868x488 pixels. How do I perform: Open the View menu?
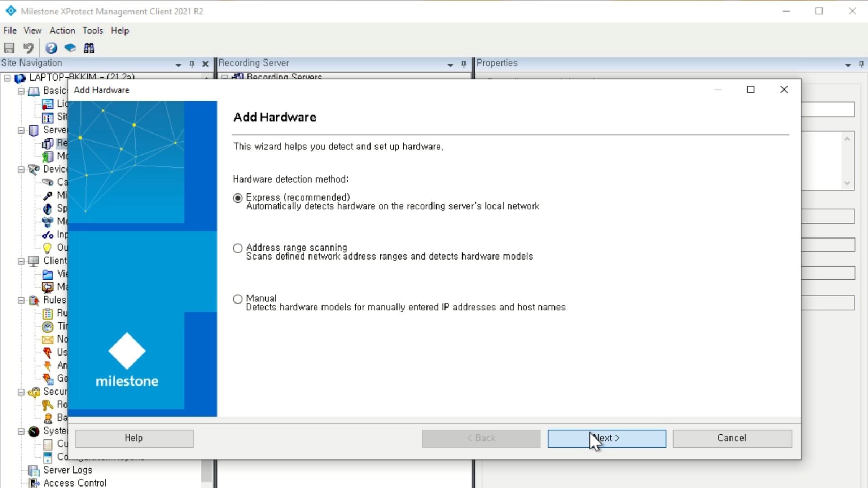click(x=33, y=31)
